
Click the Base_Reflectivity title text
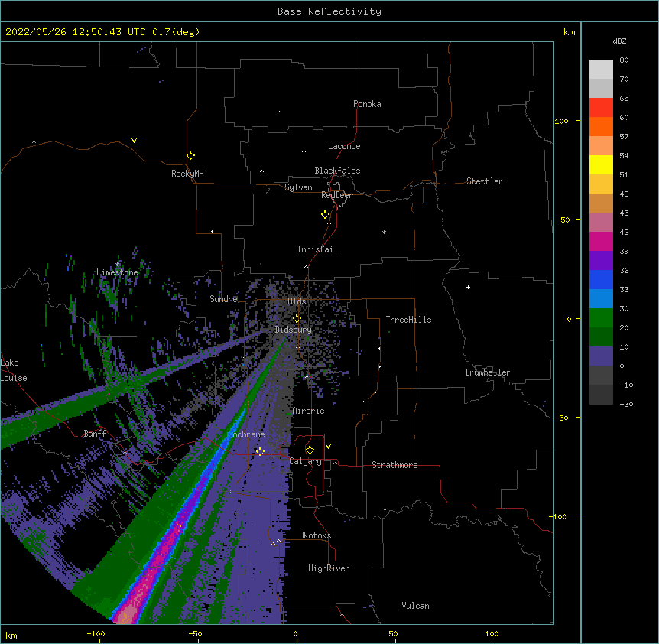coord(329,11)
